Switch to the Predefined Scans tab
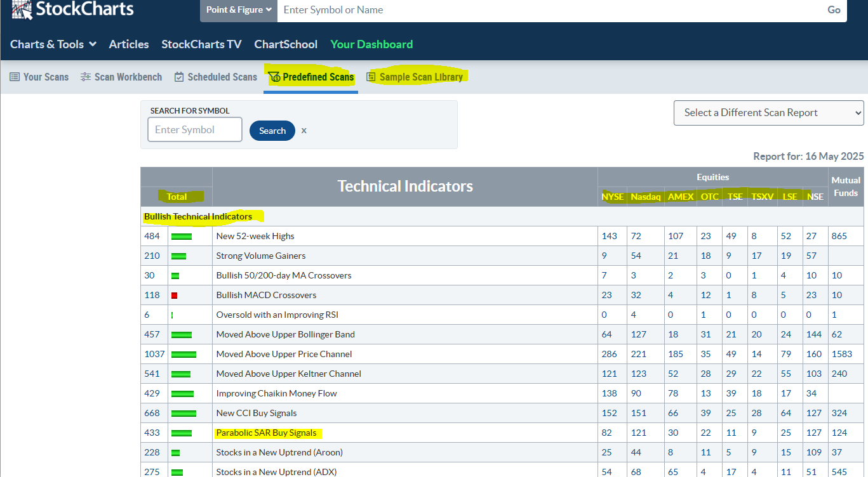The image size is (868, 477). pyautogui.click(x=311, y=77)
